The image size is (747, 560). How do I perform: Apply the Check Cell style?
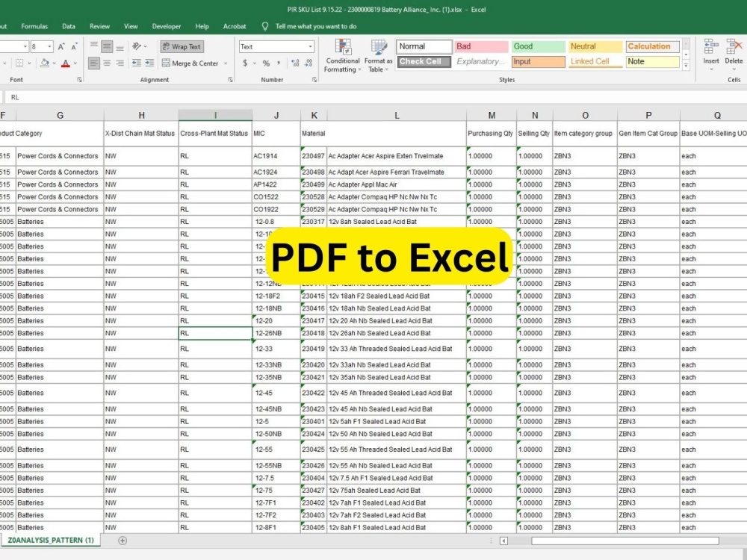coord(424,61)
